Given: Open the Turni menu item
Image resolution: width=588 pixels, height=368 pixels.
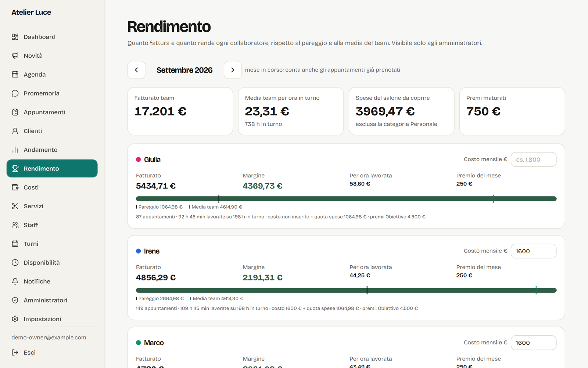Looking at the screenshot, I should [52, 244].
